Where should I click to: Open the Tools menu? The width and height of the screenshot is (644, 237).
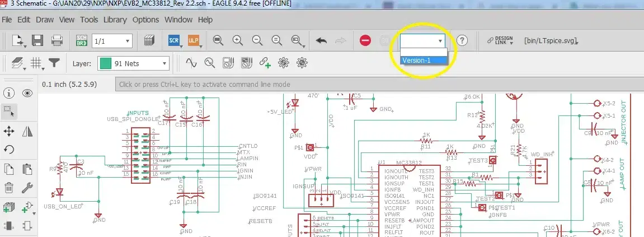point(89,20)
